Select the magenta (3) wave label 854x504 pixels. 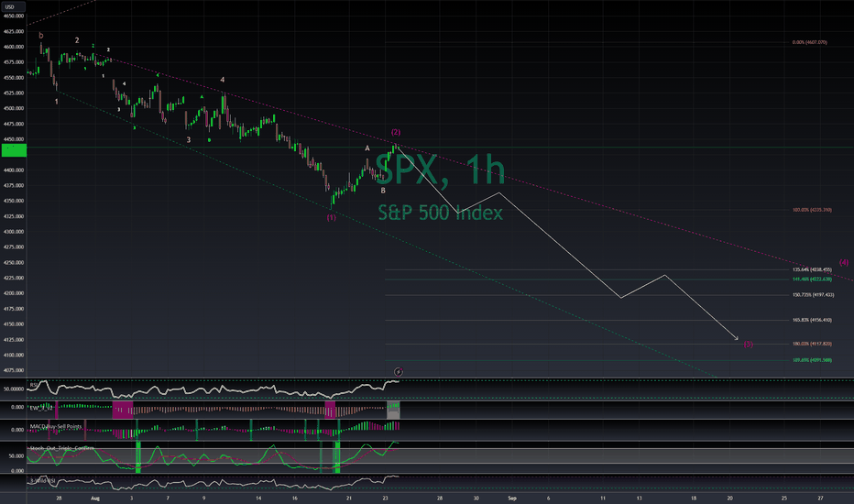749,345
